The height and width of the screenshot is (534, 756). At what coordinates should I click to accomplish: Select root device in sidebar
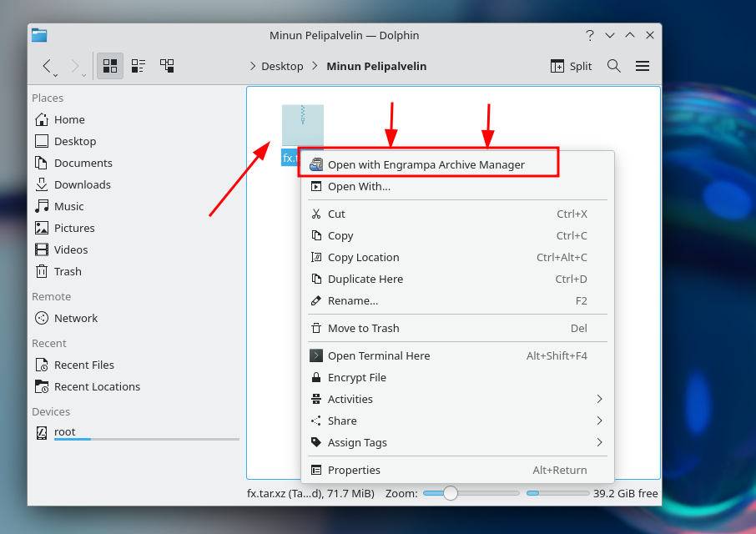pyautogui.click(x=64, y=432)
